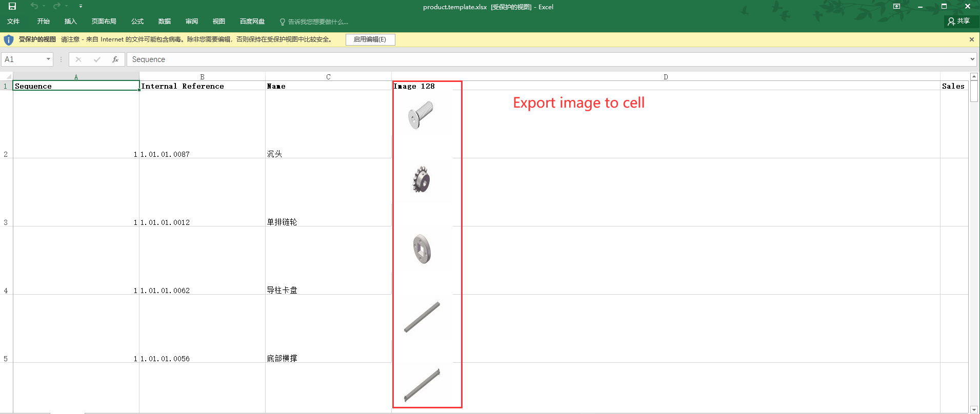Select cell with 'Sequence' header
980x414 pixels.
[76, 86]
